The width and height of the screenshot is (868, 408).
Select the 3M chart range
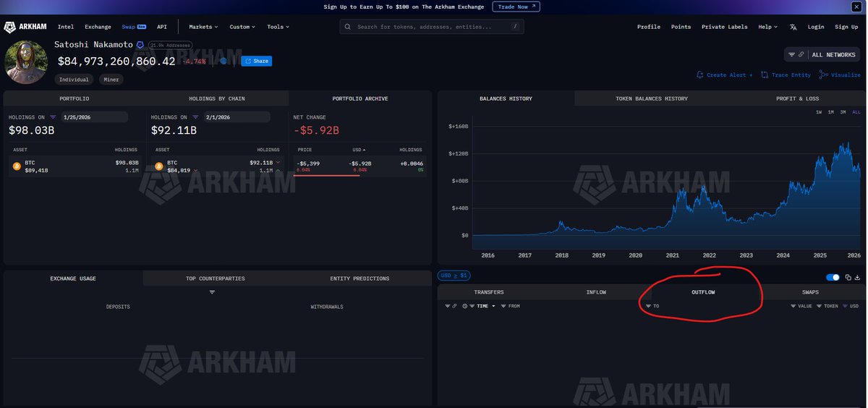click(843, 112)
